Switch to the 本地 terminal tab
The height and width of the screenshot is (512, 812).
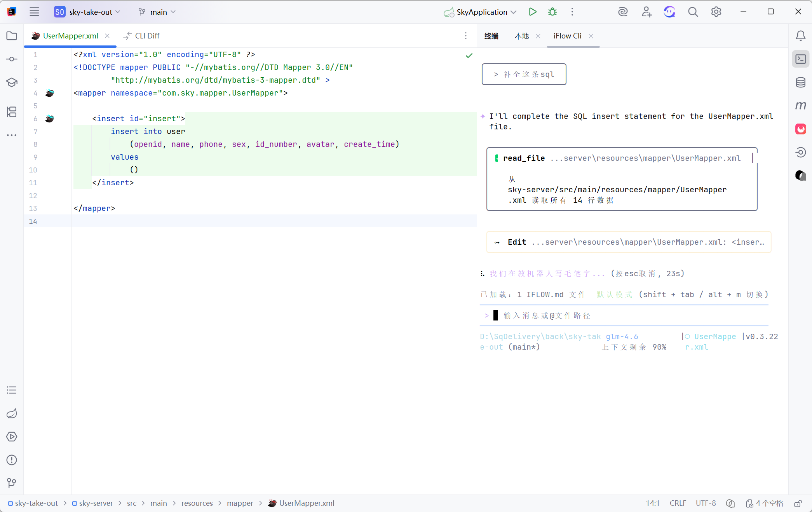(522, 36)
